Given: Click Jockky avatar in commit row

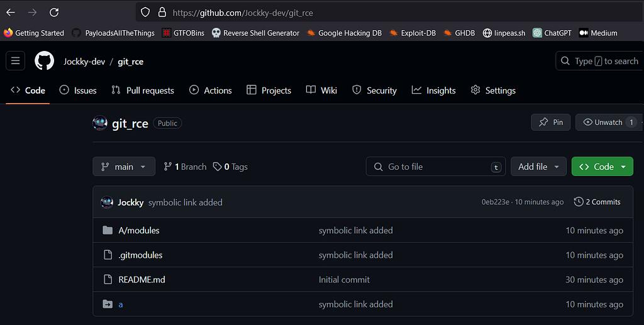Looking at the screenshot, I should click(107, 202).
